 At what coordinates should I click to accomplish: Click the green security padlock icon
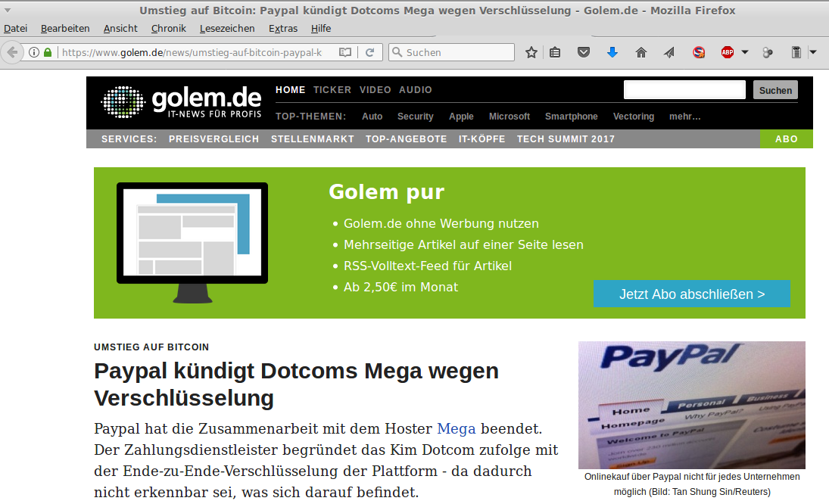[x=48, y=52]
